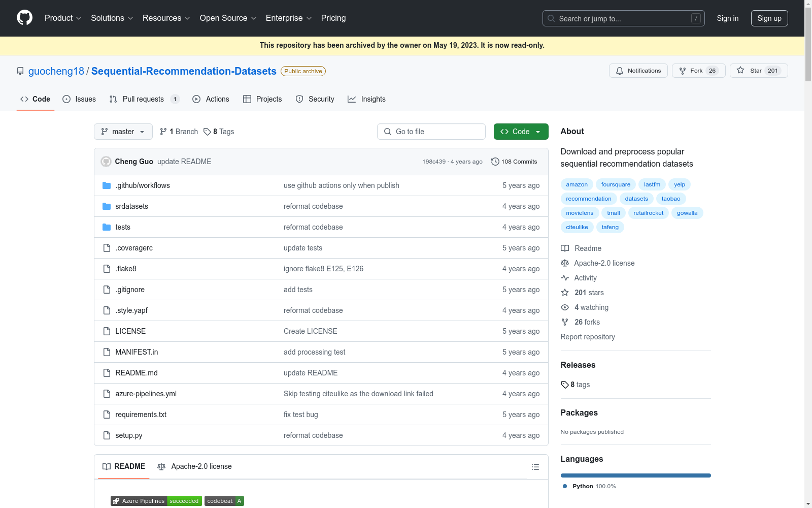The width and height of the screenshot is (812, 508).
Task: Click the eye icon next to 4 watching
Action: pos(565,307)
